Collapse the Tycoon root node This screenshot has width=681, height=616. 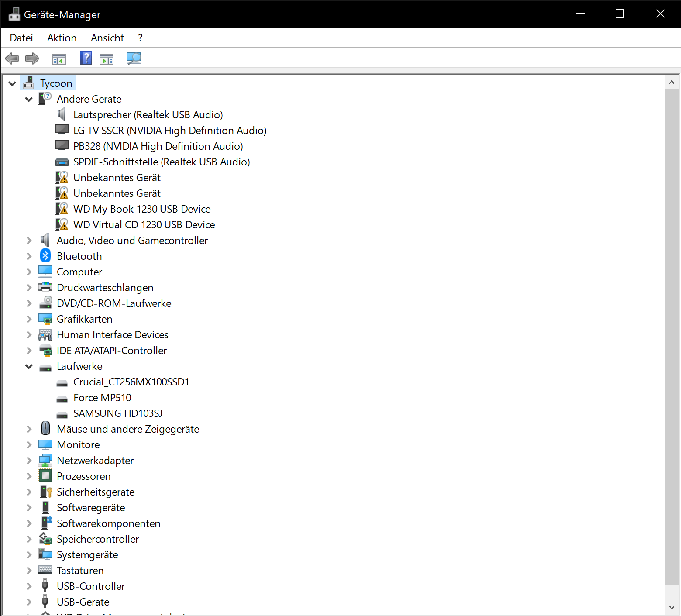[12, 83]
